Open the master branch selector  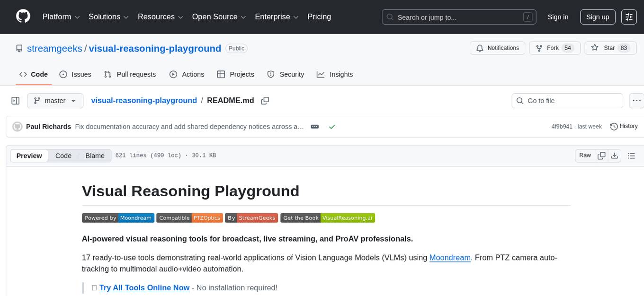[x=55, y=100]
